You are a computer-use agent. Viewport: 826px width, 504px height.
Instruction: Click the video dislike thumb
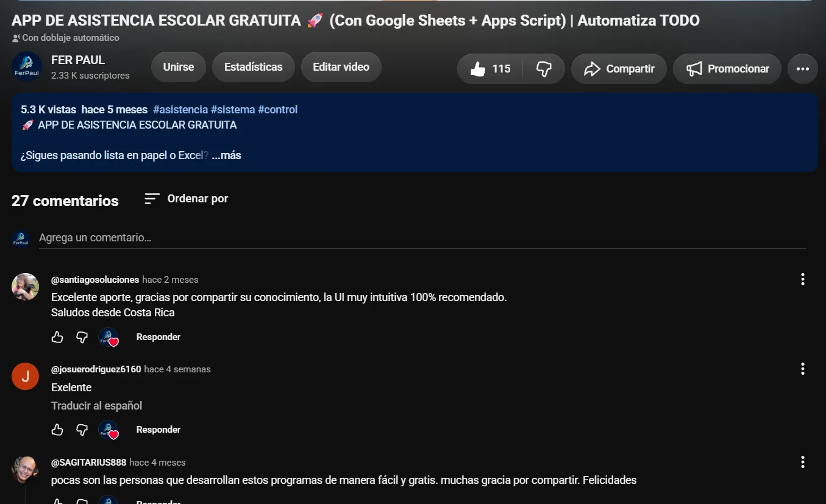pyautogui.click(x=544, y=69)
